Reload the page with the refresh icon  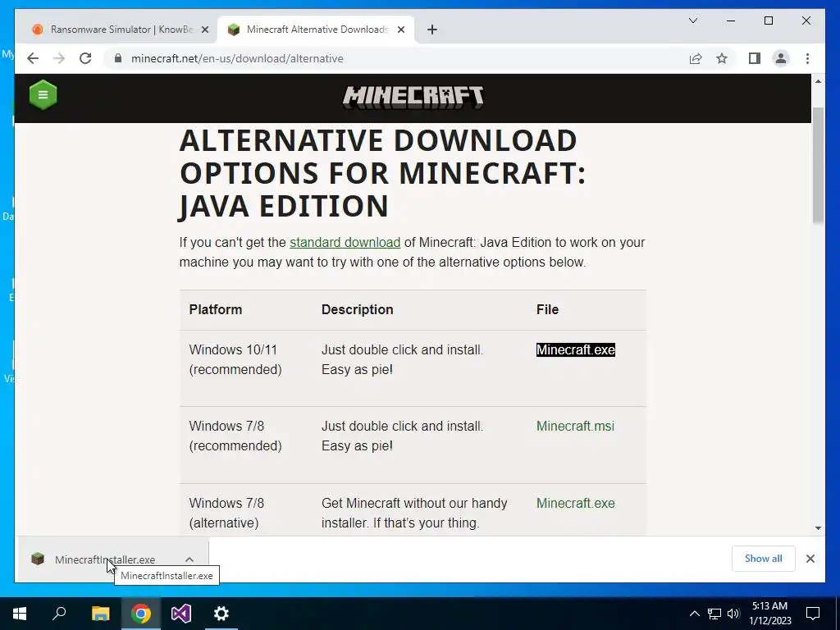[x=85, y=58]
